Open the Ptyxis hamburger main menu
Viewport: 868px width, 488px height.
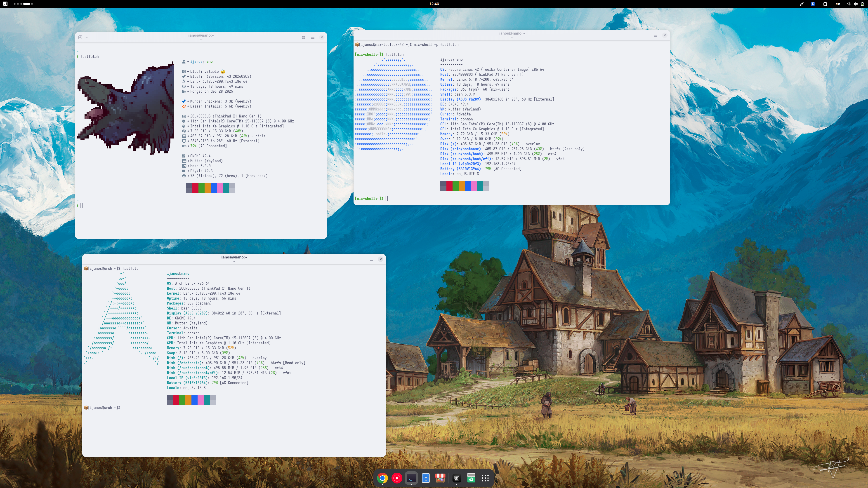(313, 37)
